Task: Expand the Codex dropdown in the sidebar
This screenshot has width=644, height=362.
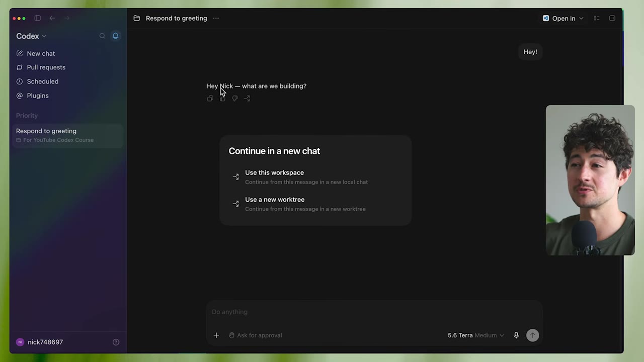Action: (31, 36)
